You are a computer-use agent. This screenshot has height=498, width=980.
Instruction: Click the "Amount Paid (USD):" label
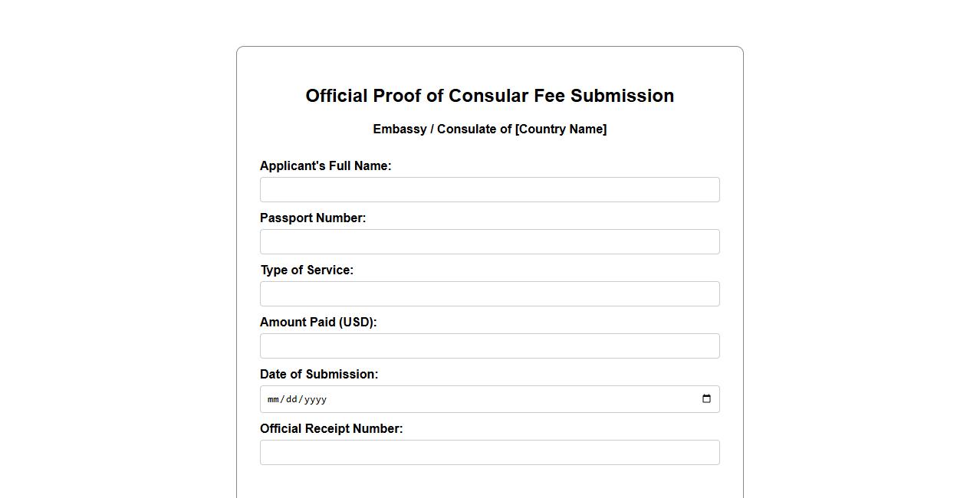[318, 323]
